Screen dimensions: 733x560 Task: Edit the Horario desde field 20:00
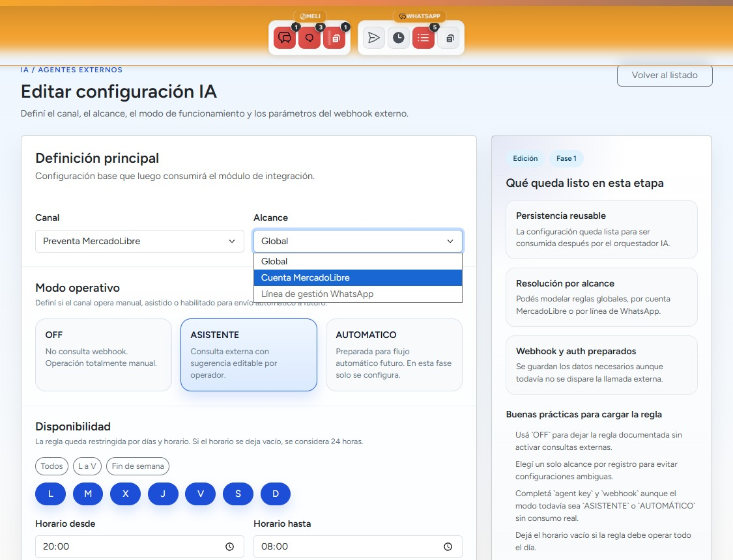[139, 546]
